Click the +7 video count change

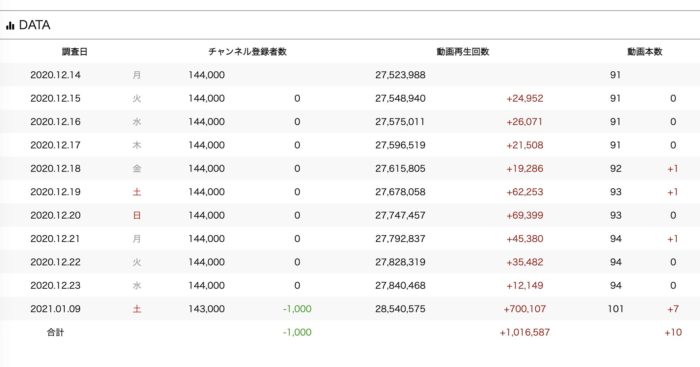[673, 309]
